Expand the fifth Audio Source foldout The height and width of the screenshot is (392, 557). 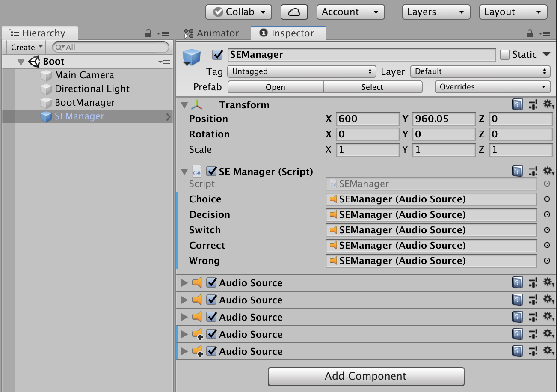click(x=185, y=351)
